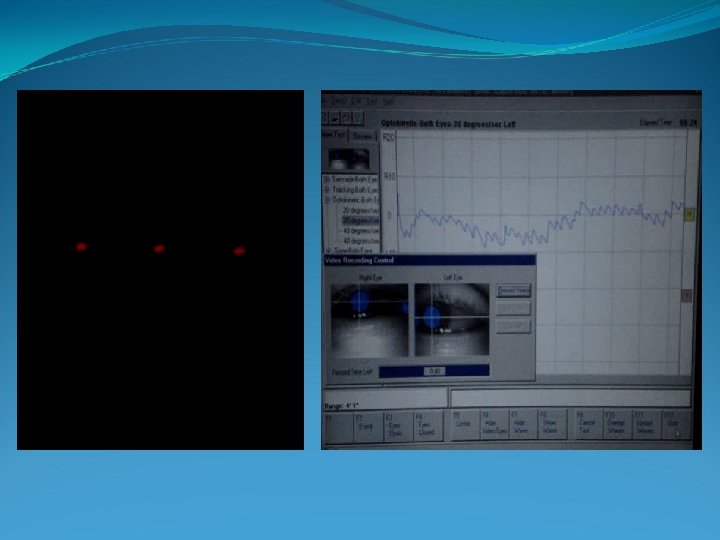
Task: Expand the Tracking-Both Eyes tree node
Action: (327, 189)
